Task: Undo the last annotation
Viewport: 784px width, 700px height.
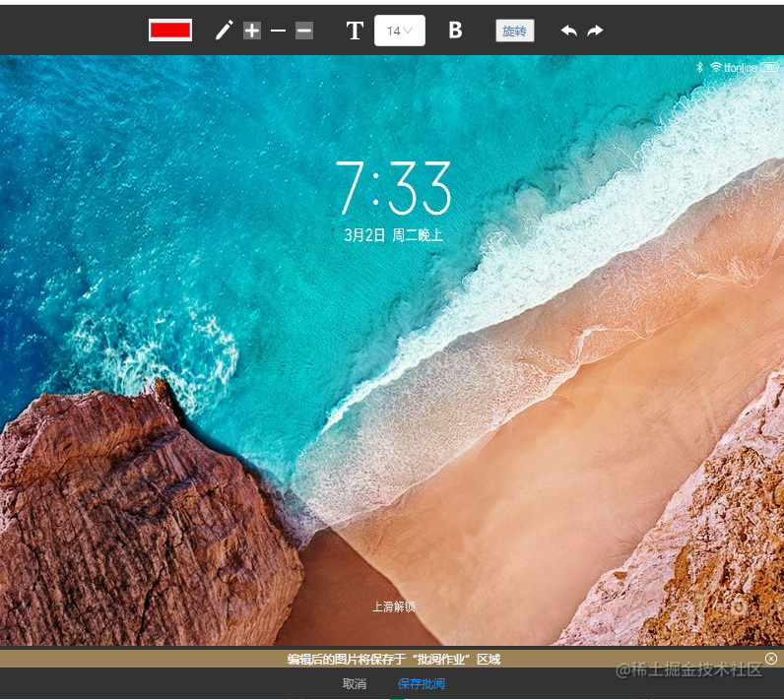Action: (569, 31)
